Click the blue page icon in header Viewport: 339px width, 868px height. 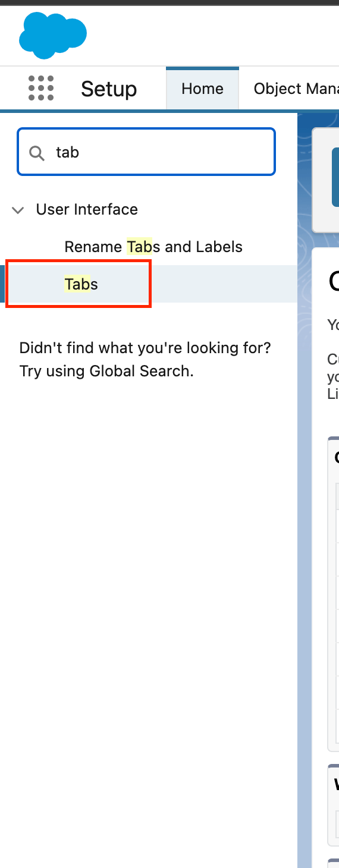(x=335, y=177)
